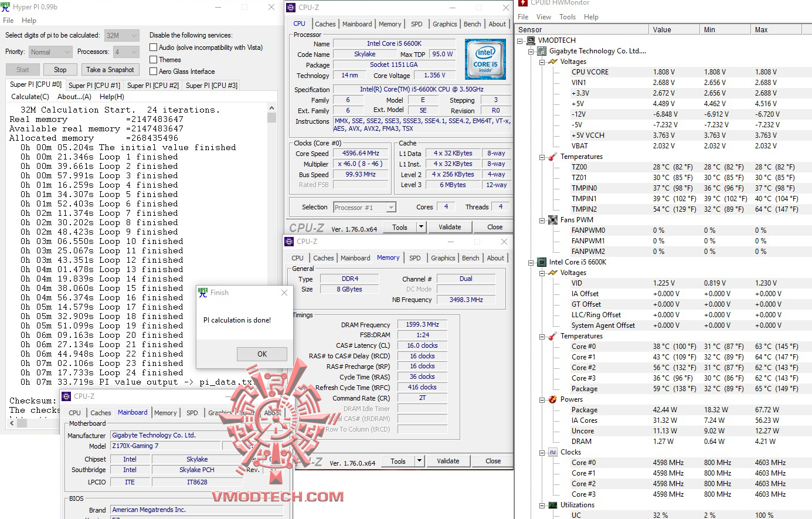
Task: Collapse the Utilizations group in HWMonitor
Action: (x=542, y=505)
